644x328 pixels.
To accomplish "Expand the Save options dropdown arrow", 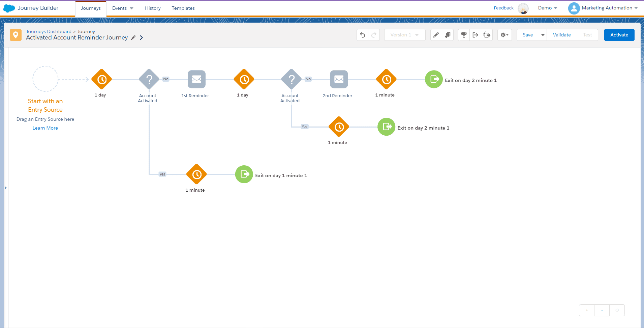I will coord(543,35).
